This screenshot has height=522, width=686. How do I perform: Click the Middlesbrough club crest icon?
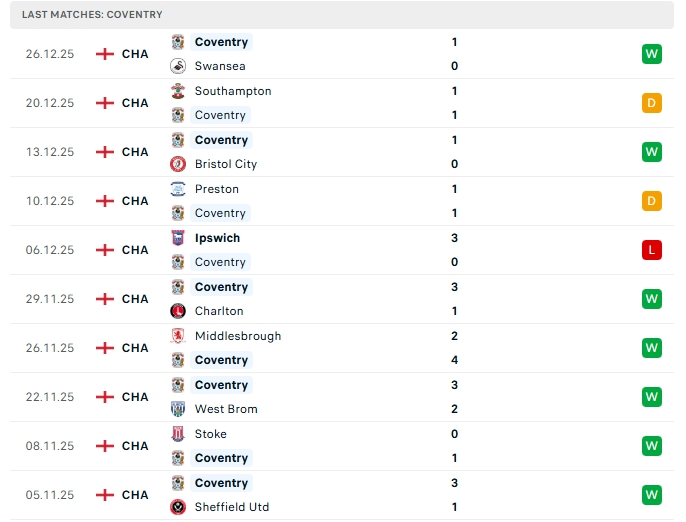pyautogui.click(x=178, y=336)
